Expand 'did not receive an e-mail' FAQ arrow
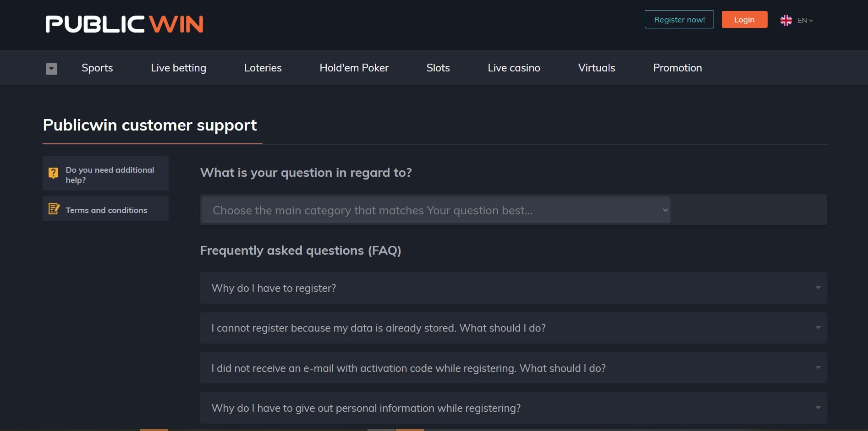Viewport: 868px width, 431px height. click(818, 367)
